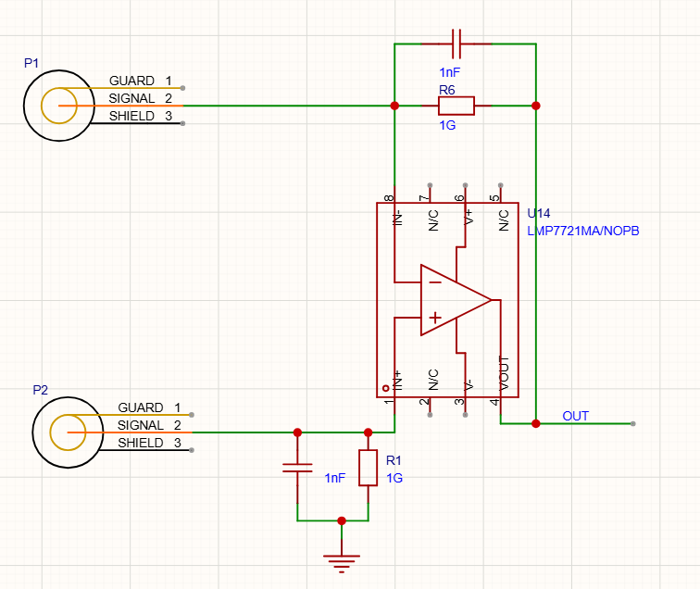Click the LMP7721MA/NOPB part label
Viewport: 700px width, 589px height.
[x=583, y=231]
